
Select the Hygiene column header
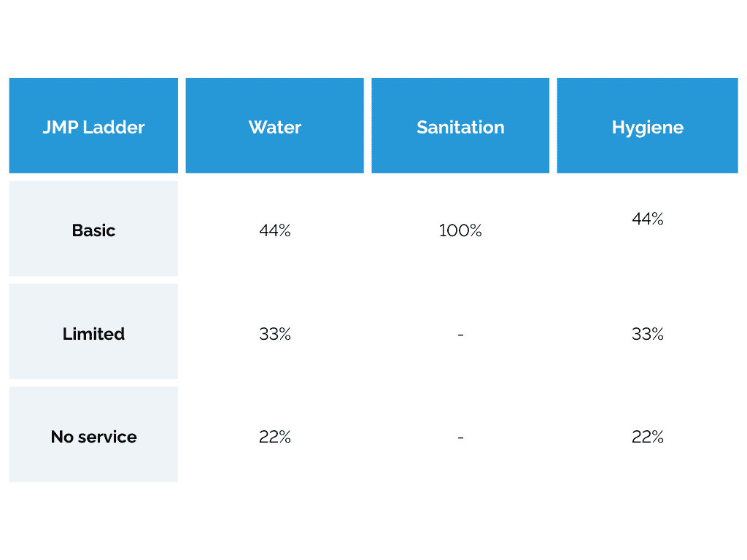(647, 125)
